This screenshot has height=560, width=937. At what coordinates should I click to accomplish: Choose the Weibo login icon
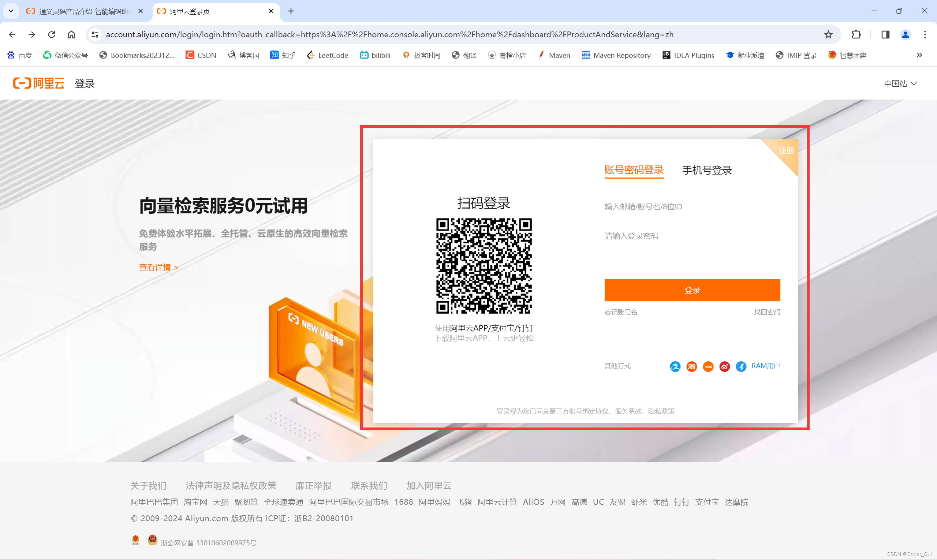click(725, 366)
